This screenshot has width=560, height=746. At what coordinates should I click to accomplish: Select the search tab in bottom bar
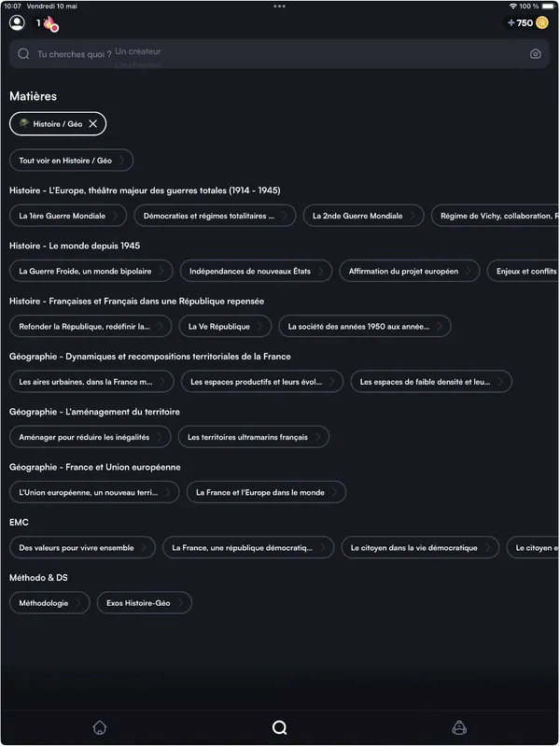(x=279, y=727)
